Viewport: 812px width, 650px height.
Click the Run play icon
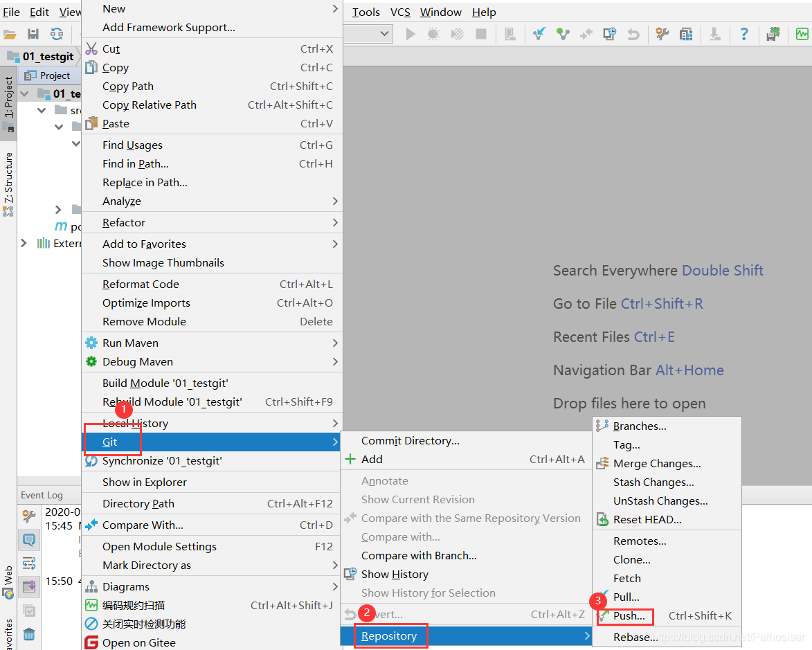(410, 34)
